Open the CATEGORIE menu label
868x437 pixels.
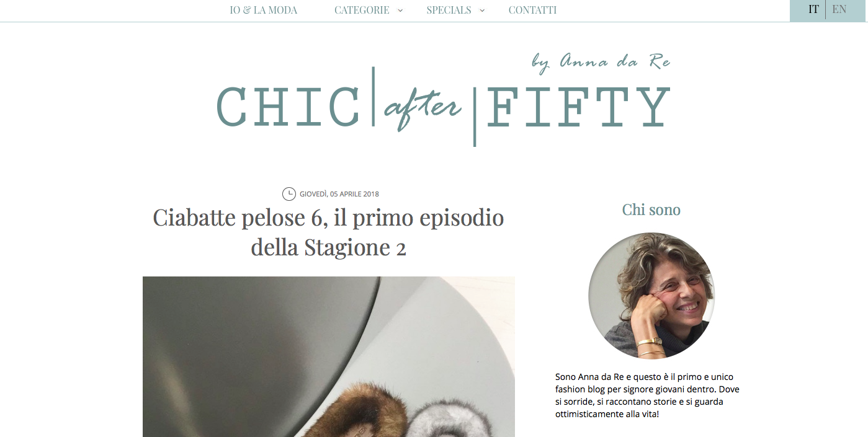[362, 11]
